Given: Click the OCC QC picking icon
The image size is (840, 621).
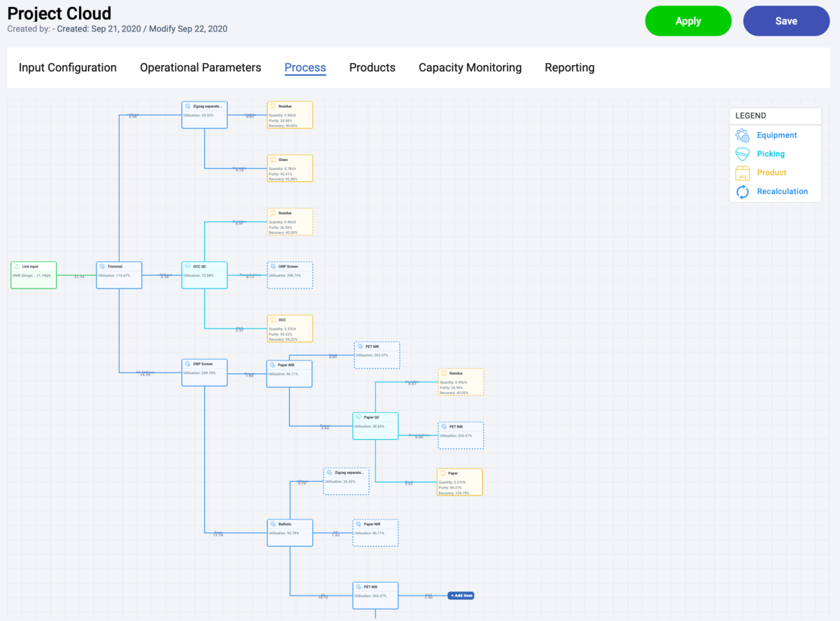Looking at the screenshot, I should (188, 267).
